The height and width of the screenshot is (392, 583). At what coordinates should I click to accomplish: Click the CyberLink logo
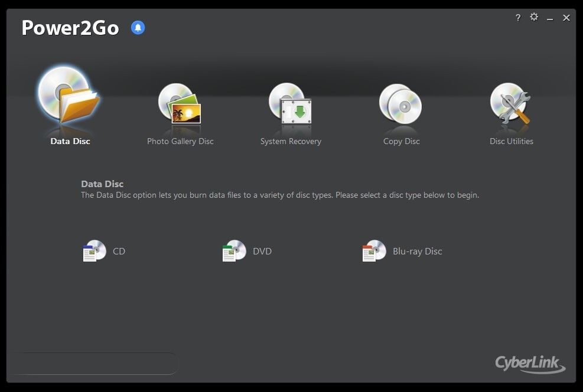[x=530, y=365]
